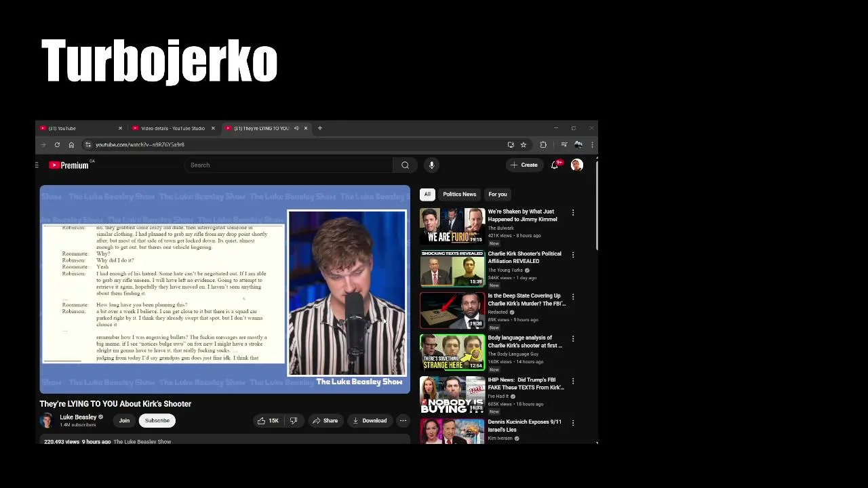Close the YouTube Studio tab
868x488 pixels.
point(213,128)
